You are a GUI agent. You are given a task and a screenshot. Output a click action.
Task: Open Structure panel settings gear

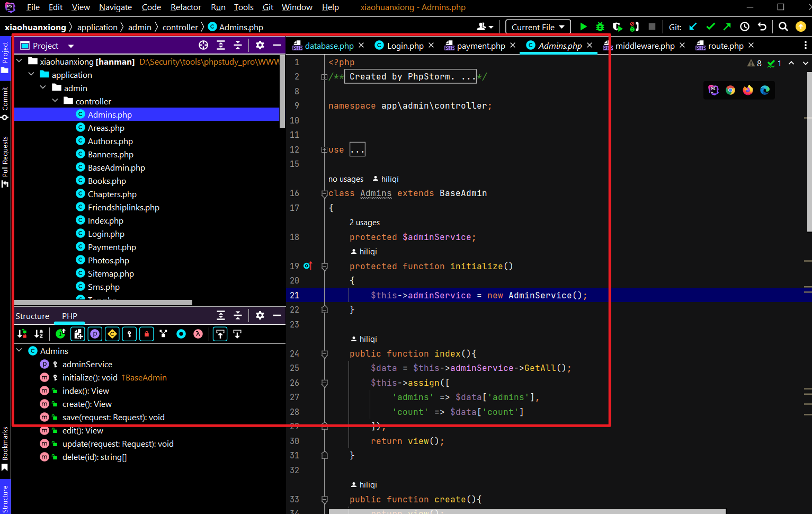[x=260, y=316]
